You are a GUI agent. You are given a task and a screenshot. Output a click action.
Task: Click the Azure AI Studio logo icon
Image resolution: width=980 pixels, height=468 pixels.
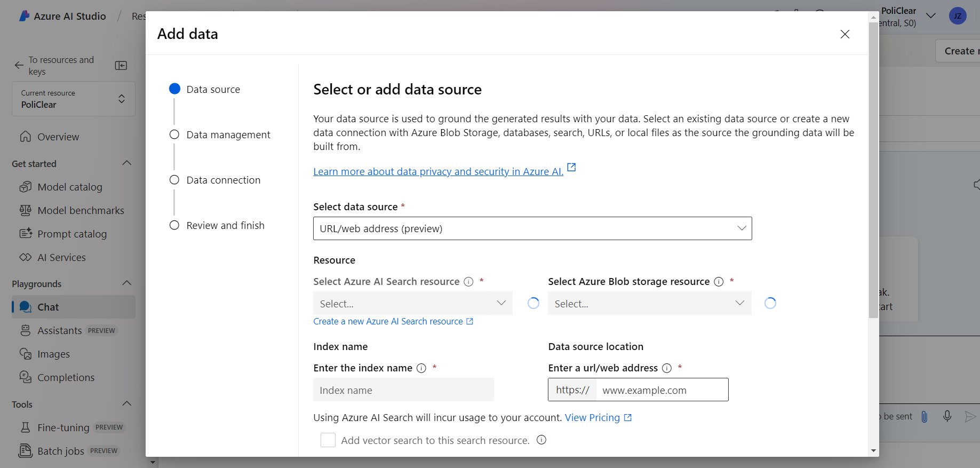tap(24, 16)
